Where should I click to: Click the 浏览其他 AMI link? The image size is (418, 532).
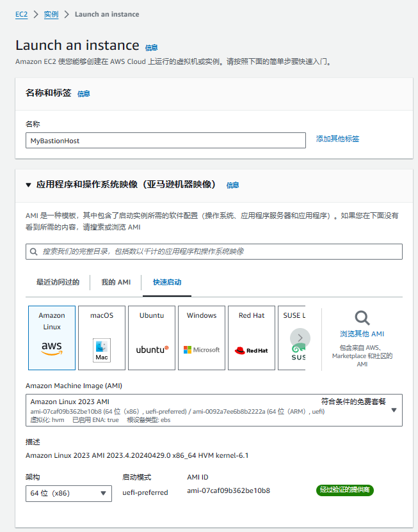pos(362,334)
